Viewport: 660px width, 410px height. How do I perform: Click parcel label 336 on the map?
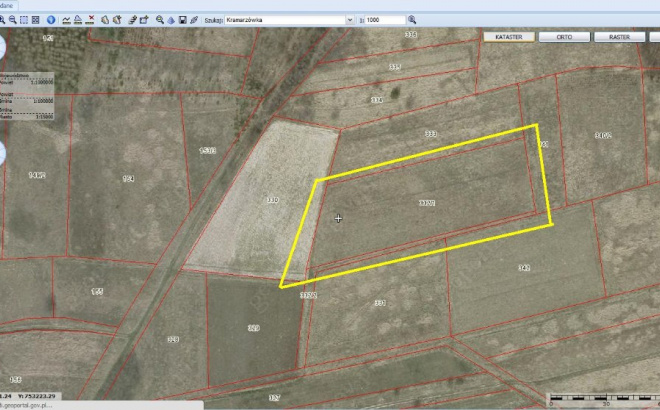point(411,35)
